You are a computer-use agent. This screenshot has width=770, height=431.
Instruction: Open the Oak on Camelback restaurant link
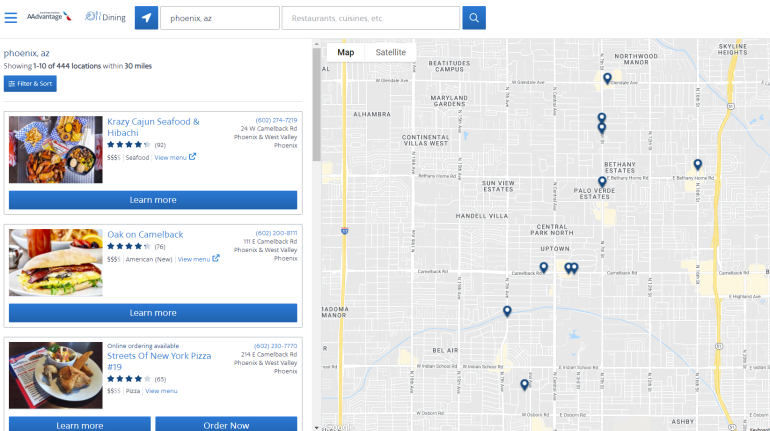[145, 234]
